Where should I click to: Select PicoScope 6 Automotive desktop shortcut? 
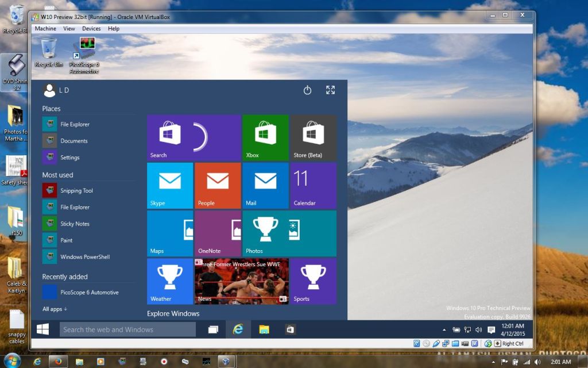coord(84,55)
